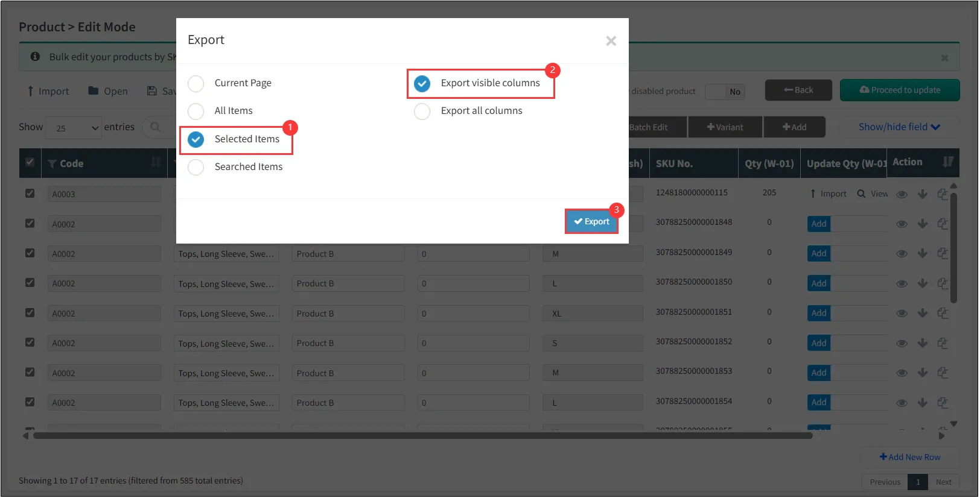Select the Current Page radio option

[196, 83]
